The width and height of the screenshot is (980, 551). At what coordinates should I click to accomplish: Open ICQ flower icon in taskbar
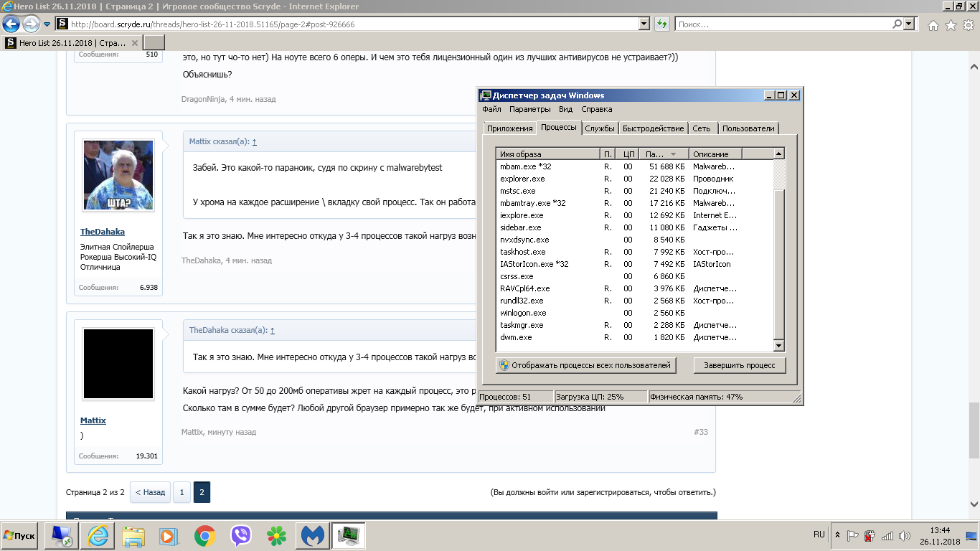(276, 536)
